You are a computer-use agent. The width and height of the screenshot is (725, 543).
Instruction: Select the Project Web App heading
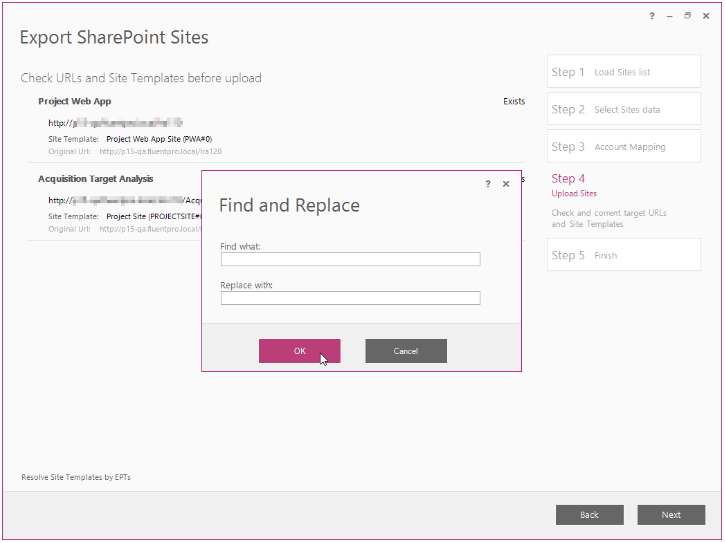click(x=74, y=101)
